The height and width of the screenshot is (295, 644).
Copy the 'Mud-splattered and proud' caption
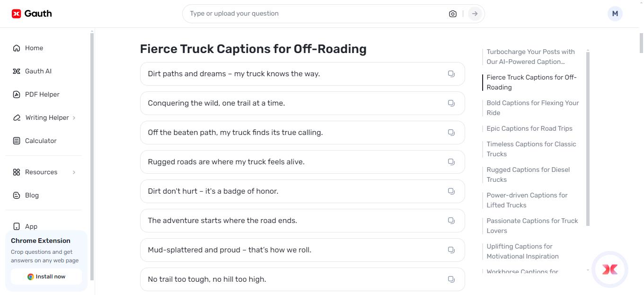click(451, 250)
